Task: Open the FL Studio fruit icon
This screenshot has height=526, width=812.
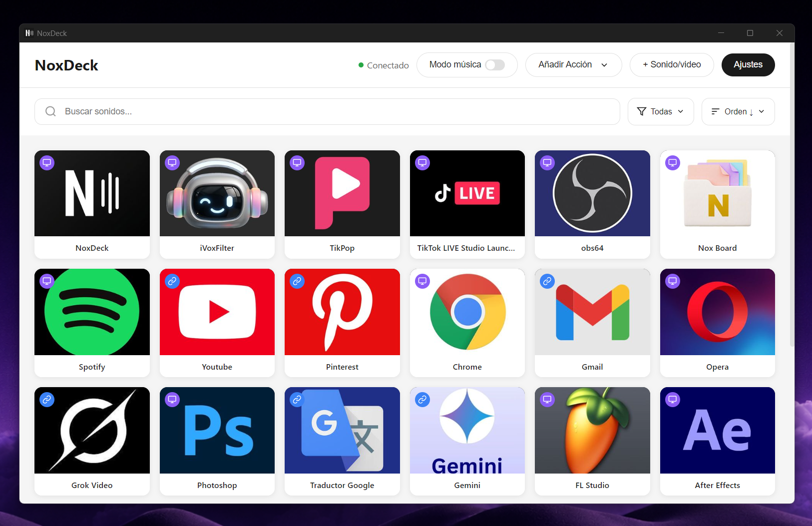Action: [x=592, y=431]
